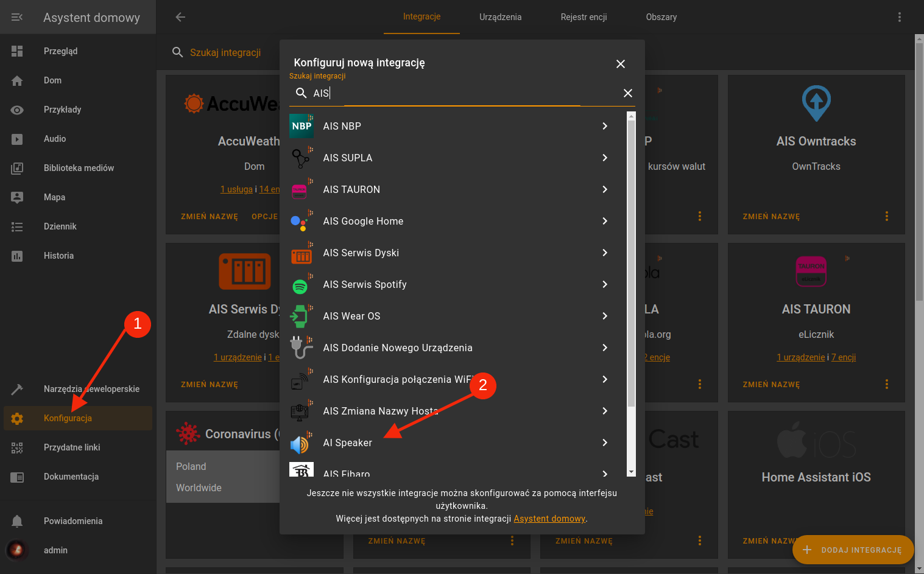Expand AIS Google Home chevron

pyautogui.click(x=605, y=221)
